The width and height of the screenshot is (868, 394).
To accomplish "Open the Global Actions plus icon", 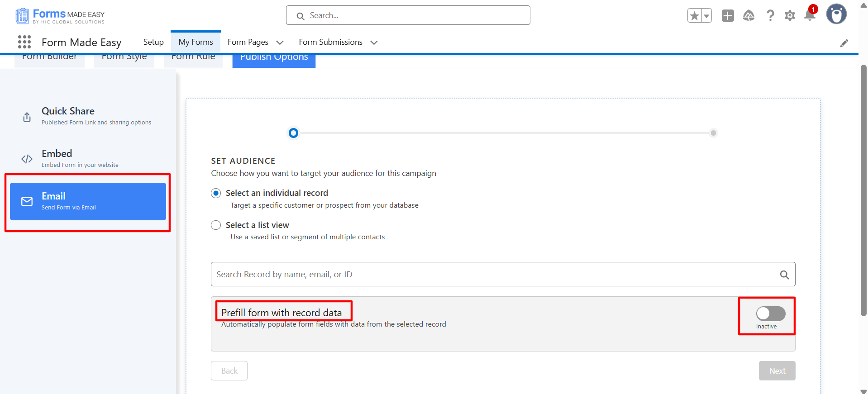I will coord(728,16).
